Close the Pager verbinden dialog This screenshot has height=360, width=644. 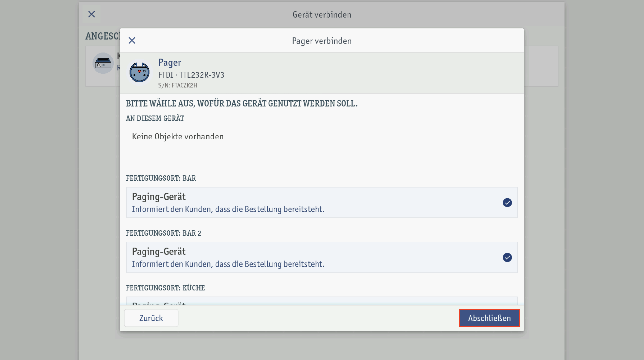coord(132,41)
